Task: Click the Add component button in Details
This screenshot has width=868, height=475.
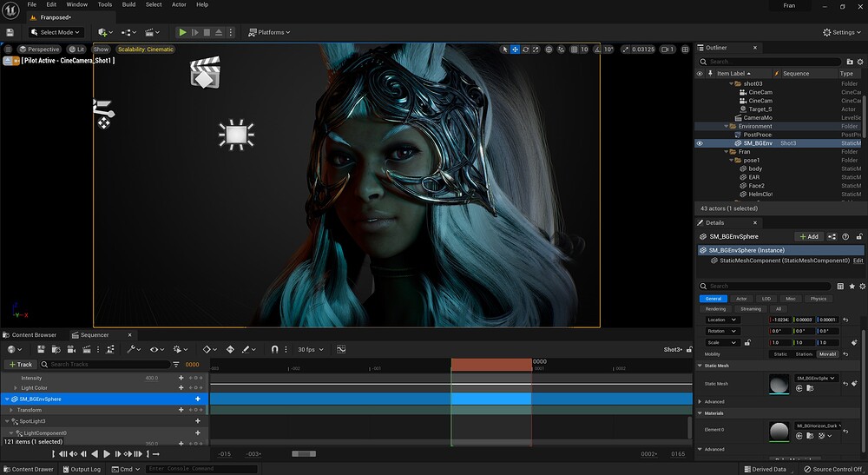Action: pos(809,236)
